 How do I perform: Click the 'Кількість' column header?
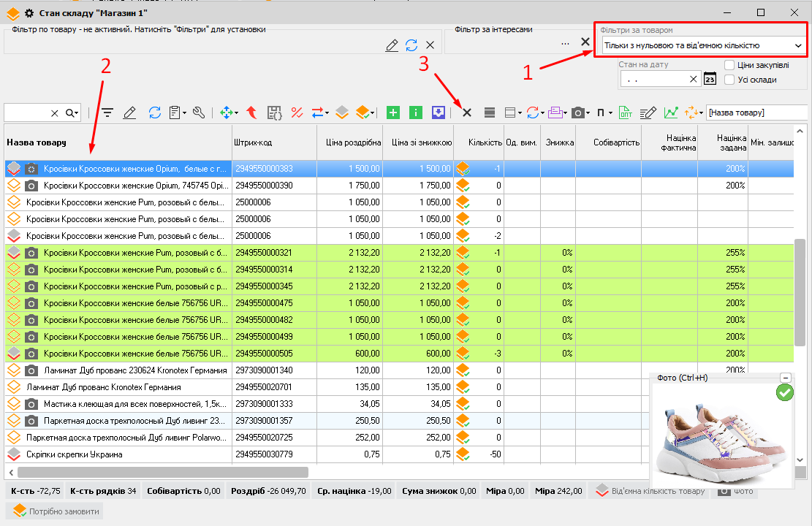pyautogui.click(x=485, y=142)
